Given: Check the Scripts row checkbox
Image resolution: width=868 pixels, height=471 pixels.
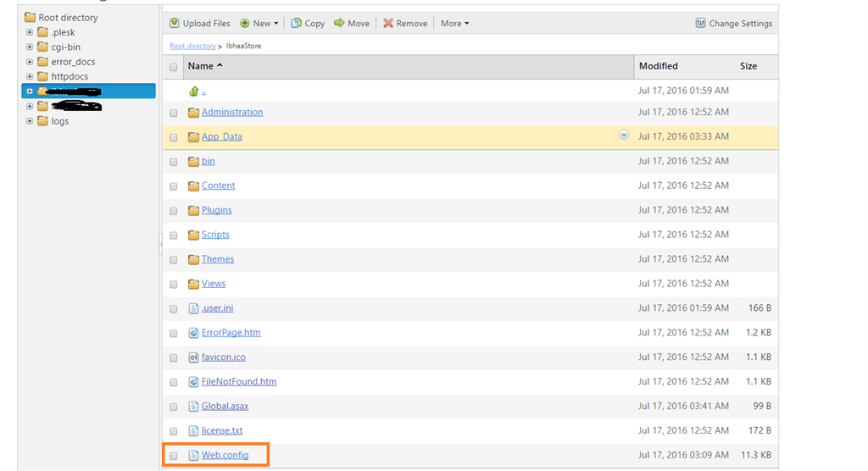Looking at the screenshot, I should coord(173,235).
